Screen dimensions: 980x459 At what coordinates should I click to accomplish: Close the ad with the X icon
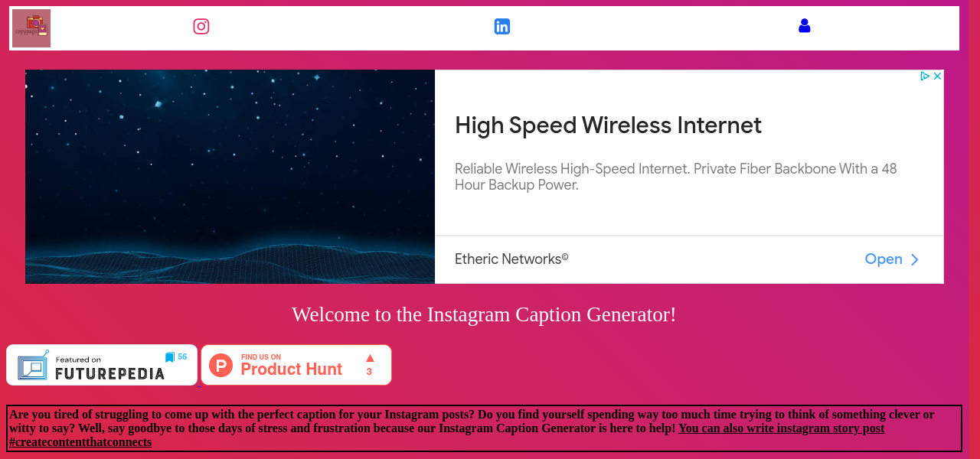[x=937, y=76]
